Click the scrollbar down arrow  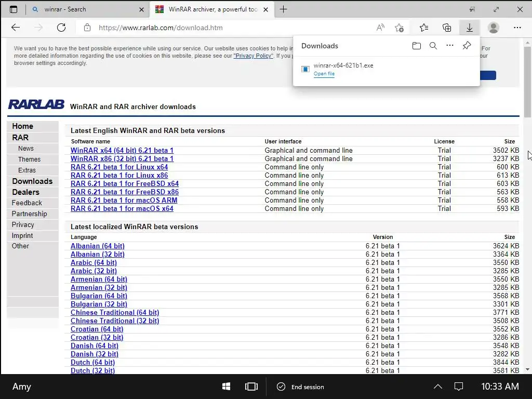527,369
